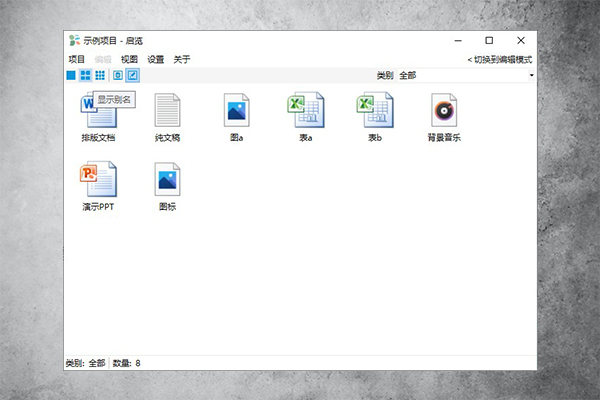The width and height of the screenshot is (600, 400).
Task: Click the 表a file name label
Action: tap(306, 138)
